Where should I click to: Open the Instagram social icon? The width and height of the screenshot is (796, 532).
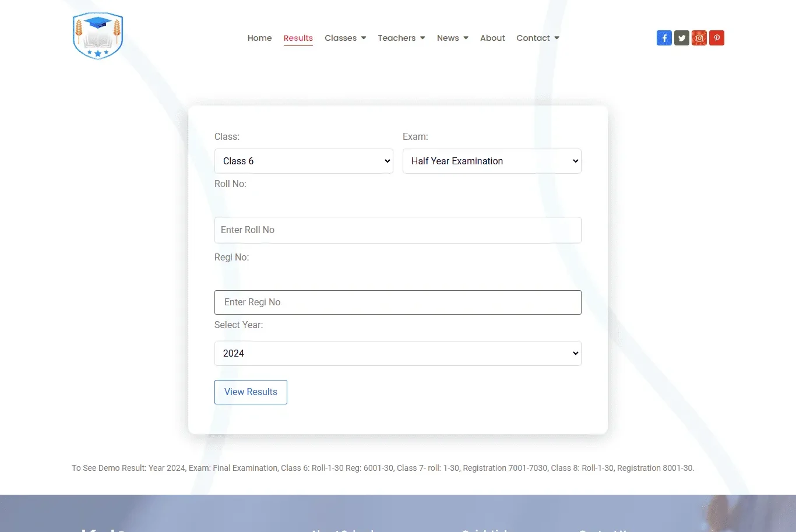(699, 38)
